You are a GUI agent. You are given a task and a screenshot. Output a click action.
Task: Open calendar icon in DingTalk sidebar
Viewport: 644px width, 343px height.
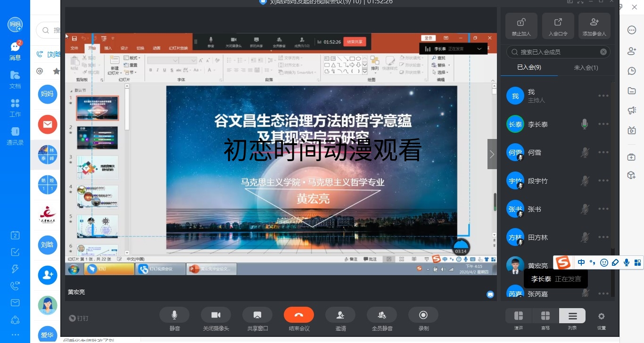click(x=15, y=235)
